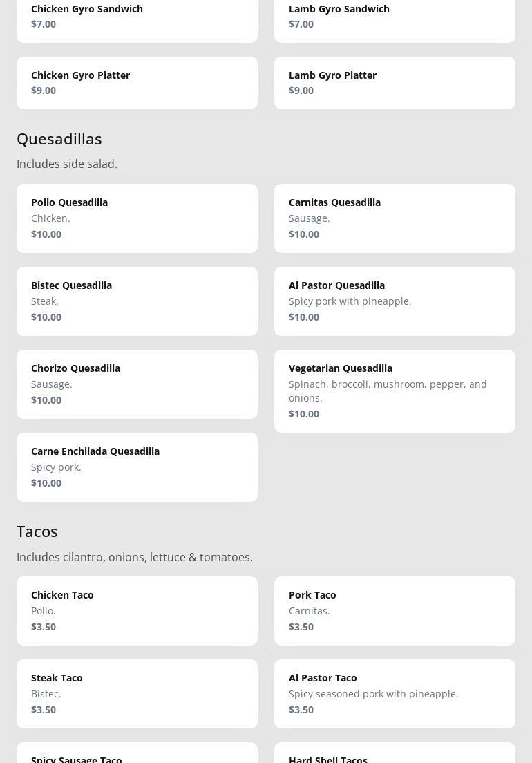This screenshot has height=763, width=532.
Task: Select the Pork Taco card
Action: [x=395, y=611]
